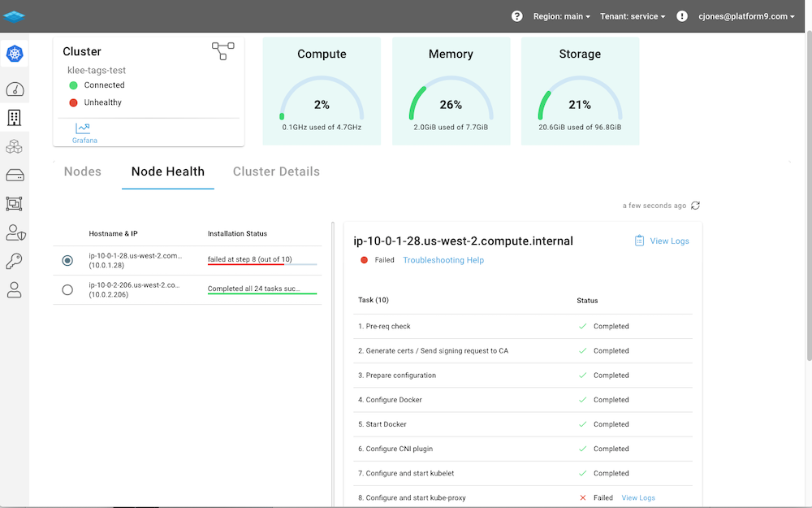Click hostname ip-10-0-1-28.us-west-2.com...
This screenshot has width=812, height=508.
tap(135, 255)
